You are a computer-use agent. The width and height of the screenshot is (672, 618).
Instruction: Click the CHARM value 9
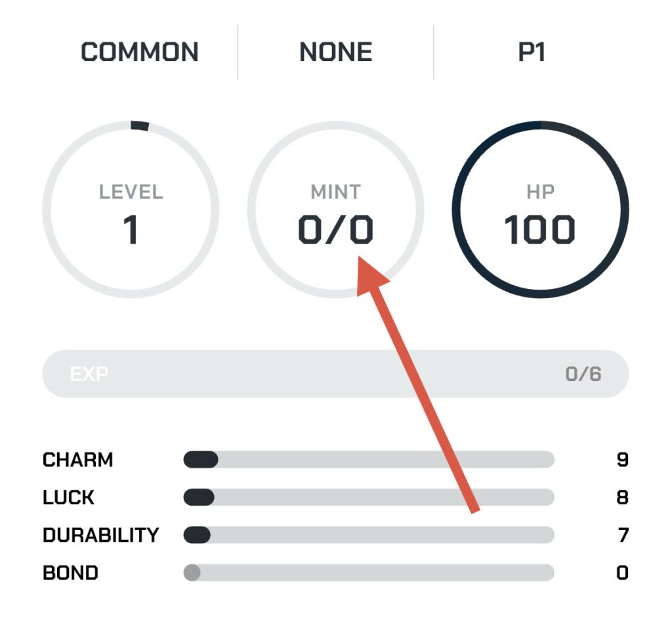tap(622, 460)
